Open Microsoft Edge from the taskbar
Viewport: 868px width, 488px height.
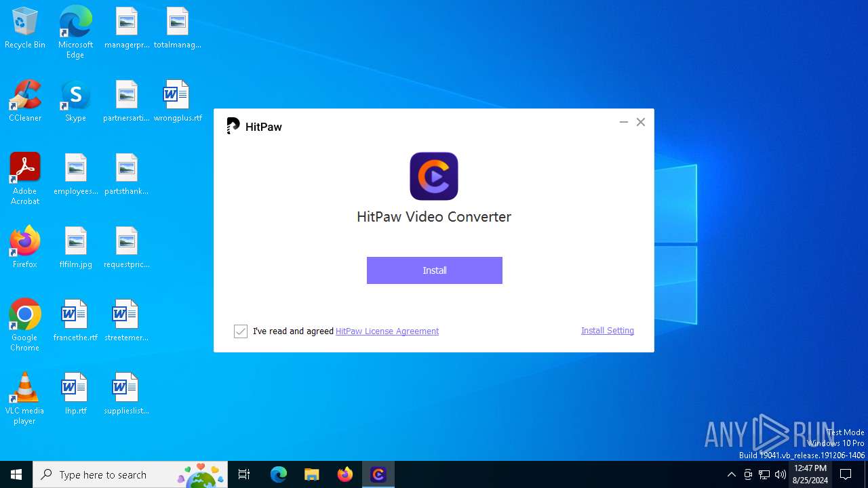pos(279,474)
